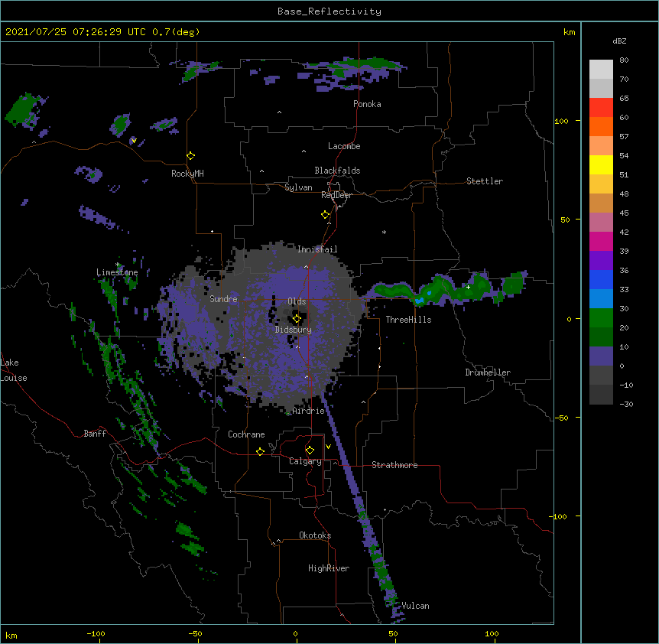Click the yellow marker beside RockyMH
Screen dimensions: 659x644
[x=190, y=155]
